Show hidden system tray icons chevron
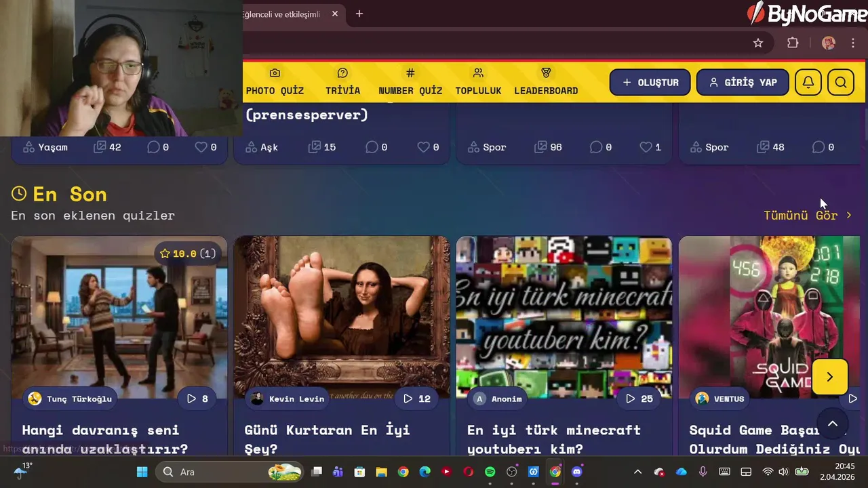 637,472
